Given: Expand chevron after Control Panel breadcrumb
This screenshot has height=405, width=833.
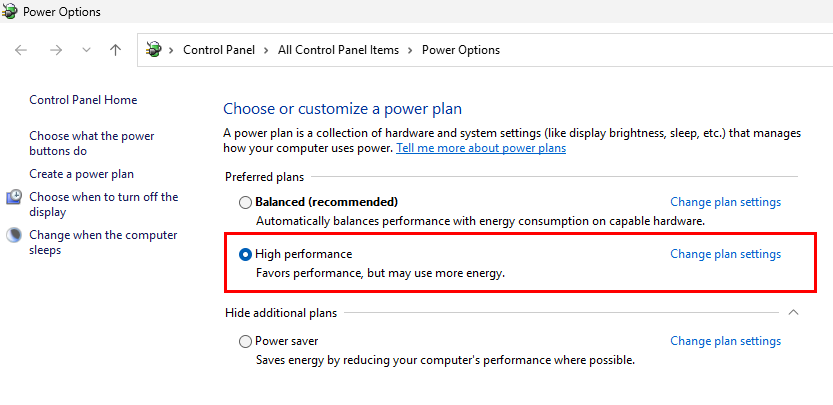Looking at the screenshot, I should [x=266, y=50].
